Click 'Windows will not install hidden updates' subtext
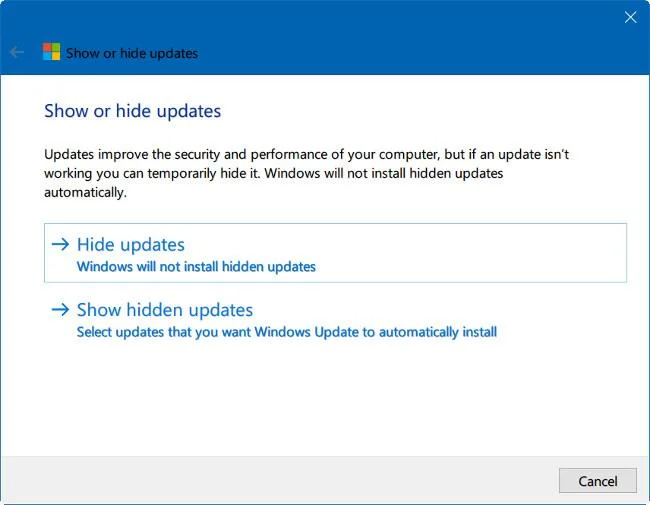 [196, 267]
